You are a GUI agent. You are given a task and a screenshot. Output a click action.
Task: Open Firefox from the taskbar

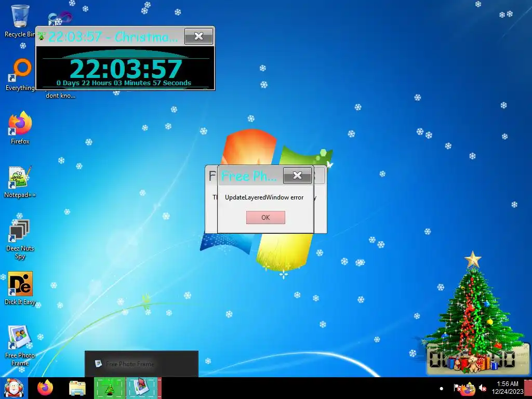45,388
